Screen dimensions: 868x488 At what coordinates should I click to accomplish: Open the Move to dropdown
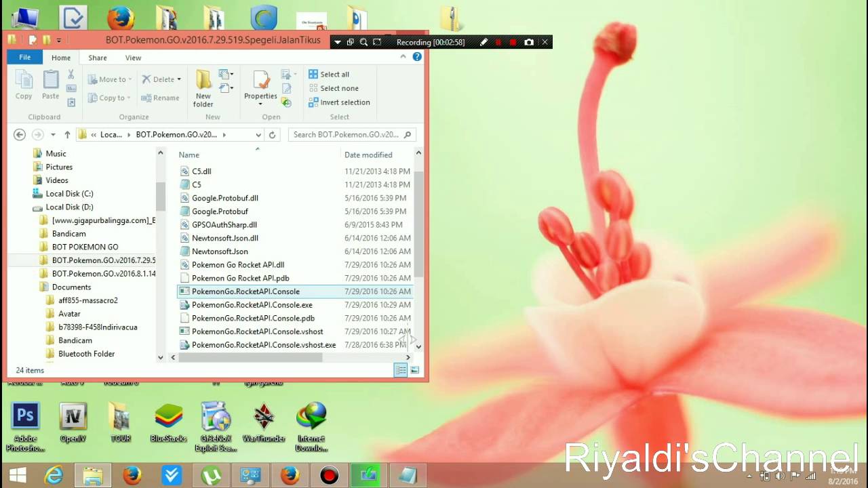pos(110,79)
